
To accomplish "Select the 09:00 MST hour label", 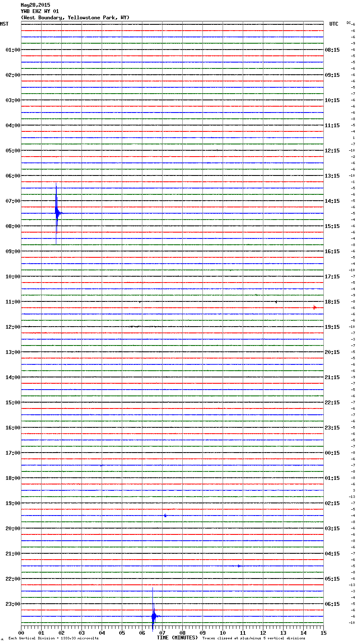I will point(13,251).
